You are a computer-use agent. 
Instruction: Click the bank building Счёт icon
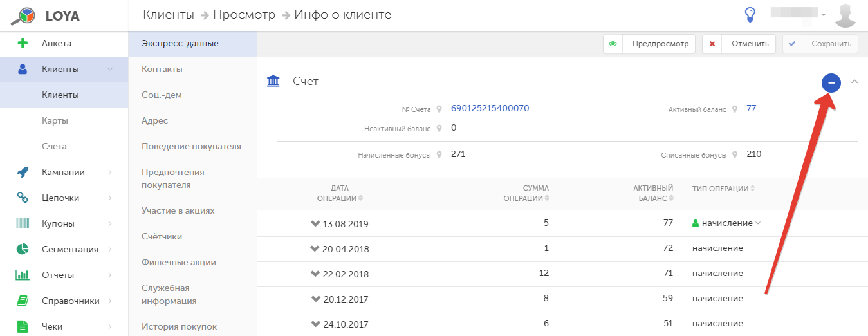click(x=273, y=81)
